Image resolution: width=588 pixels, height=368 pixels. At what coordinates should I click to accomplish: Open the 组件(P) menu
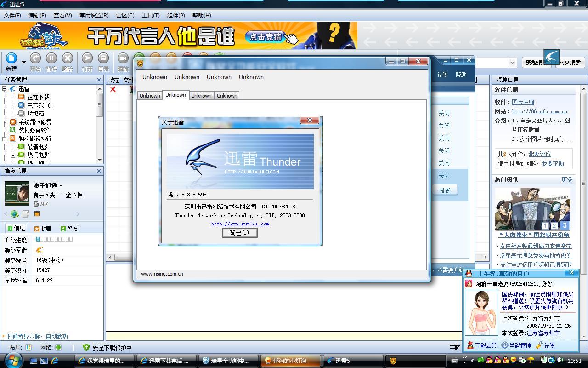click(175, 15)
